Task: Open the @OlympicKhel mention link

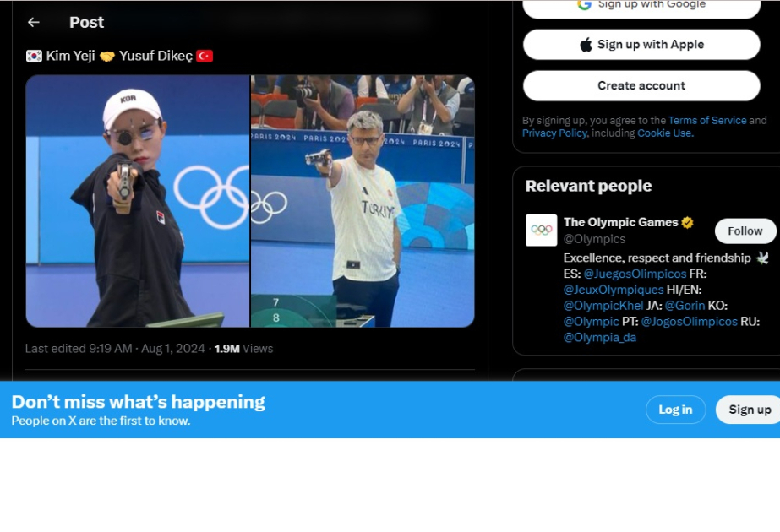Action: pos(603,306)
